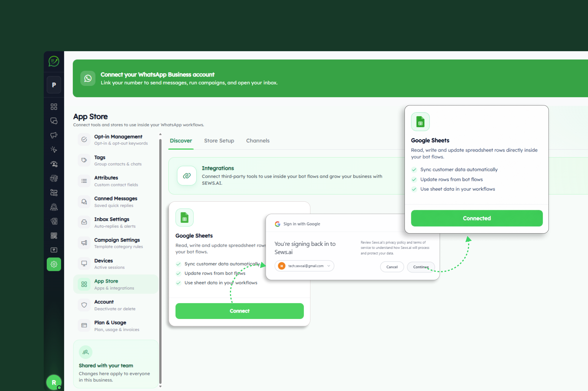The height and width of the screenshot is (391, 588).
Task: Open the news catalog sidebar icon
Action: click(54, 221)
